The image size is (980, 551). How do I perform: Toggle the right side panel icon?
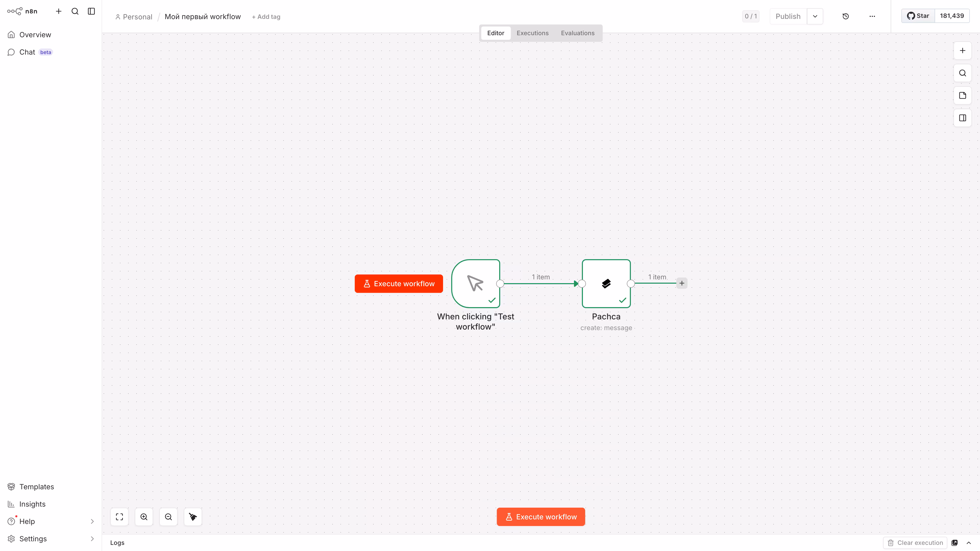pos(962,118)
